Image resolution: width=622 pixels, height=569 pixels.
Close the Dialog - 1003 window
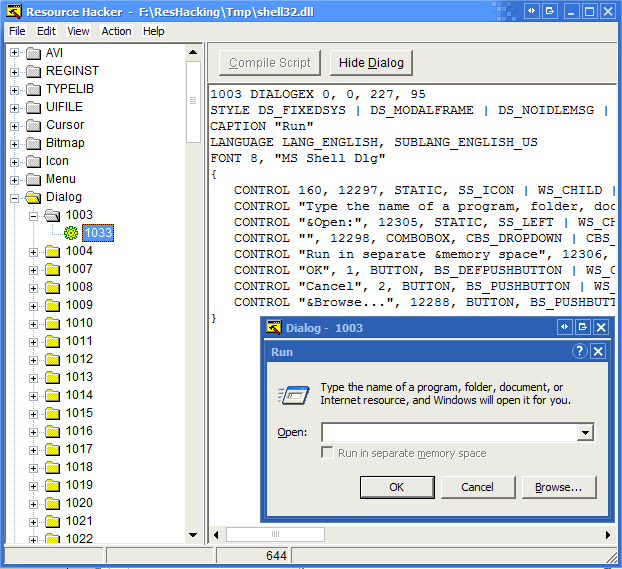(x=601, y=327)
